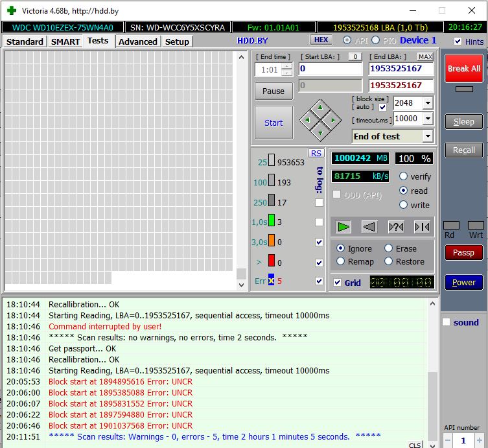Enable log checkbox for 250 ms blocks
This screenshot has width=488, height=448.
tap(319, 203)
